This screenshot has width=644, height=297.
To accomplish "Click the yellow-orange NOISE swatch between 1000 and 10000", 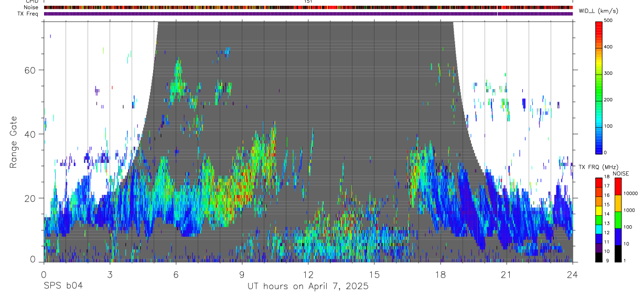I will pyautogui.click(x=618, y=203).
